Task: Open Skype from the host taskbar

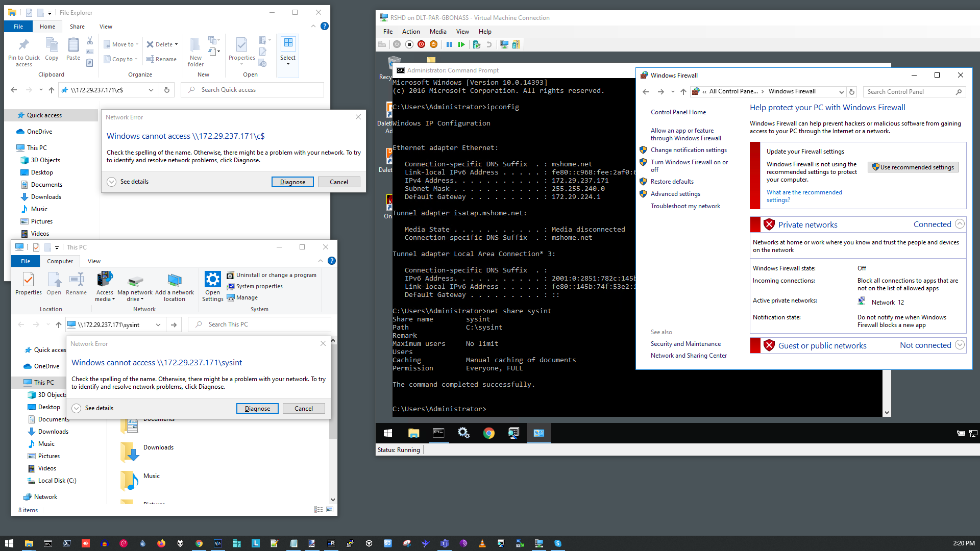Action: coord(558,543)
